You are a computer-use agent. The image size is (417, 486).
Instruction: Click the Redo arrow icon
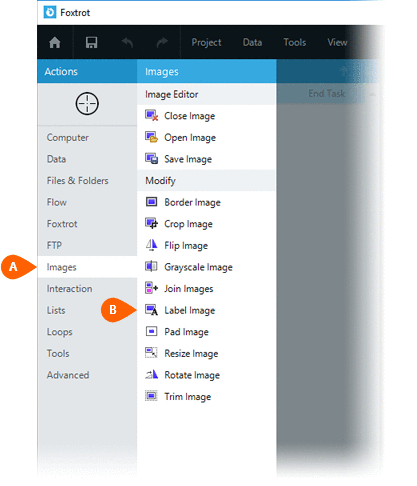click(x=162, y=43)
